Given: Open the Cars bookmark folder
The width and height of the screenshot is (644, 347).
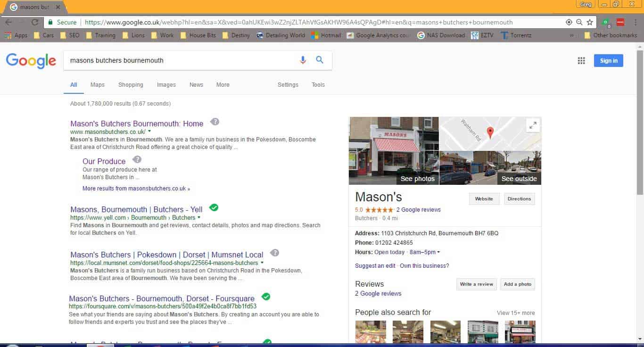Looking at the screenshot, I should click(x=44, y=35).
